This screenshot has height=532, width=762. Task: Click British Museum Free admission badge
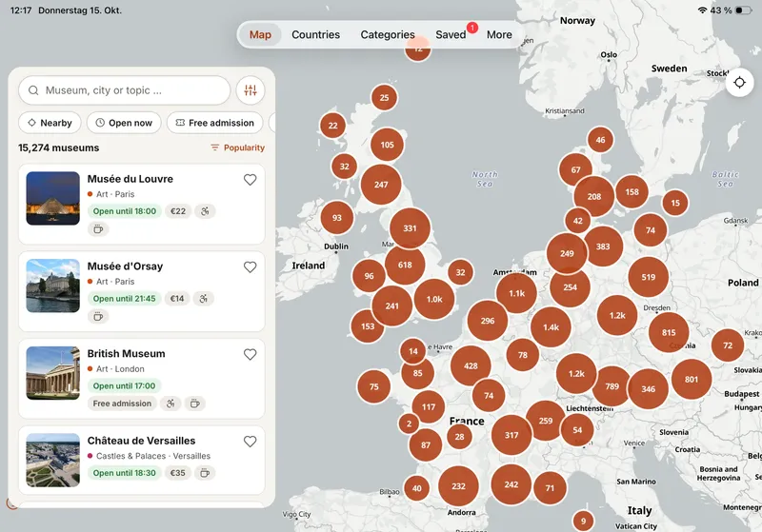(122, 404)
